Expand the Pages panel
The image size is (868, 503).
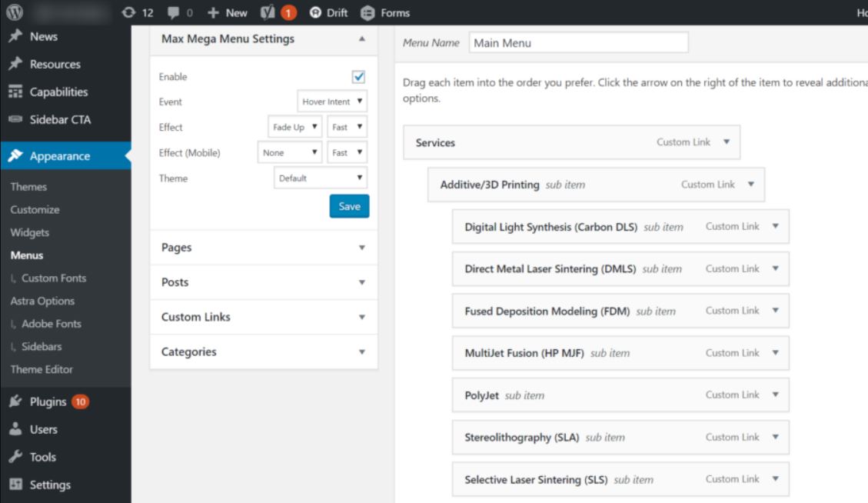[x=361, y=248]
